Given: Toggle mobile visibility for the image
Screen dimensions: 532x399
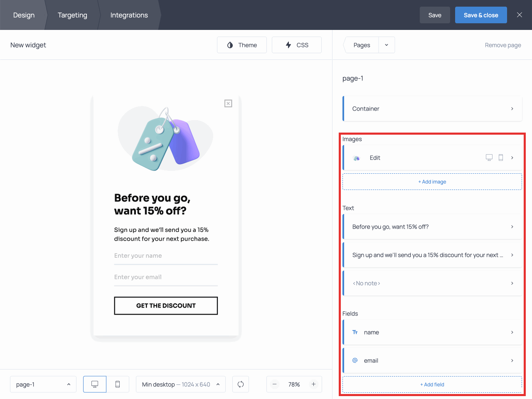Looking at the screenshot, I should pyautogui.click(x=501, y=158).
